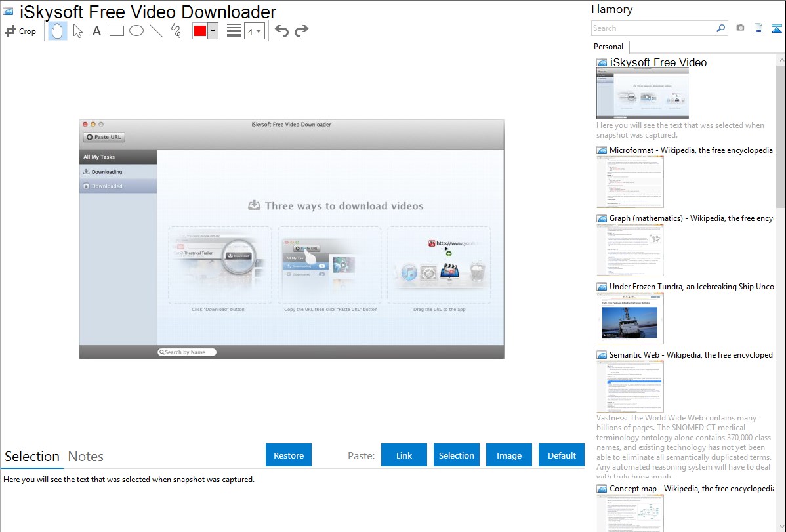Paste as Image
786x532 pixels.
tap(509, 455)
